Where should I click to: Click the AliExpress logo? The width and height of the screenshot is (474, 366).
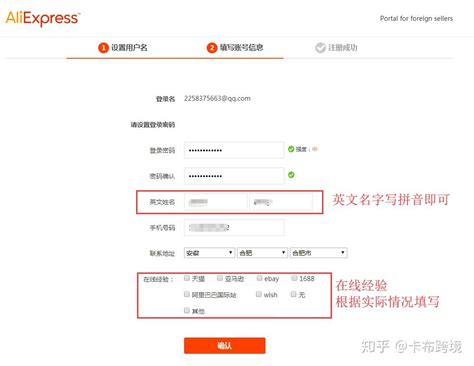click(x=43, y=18)
